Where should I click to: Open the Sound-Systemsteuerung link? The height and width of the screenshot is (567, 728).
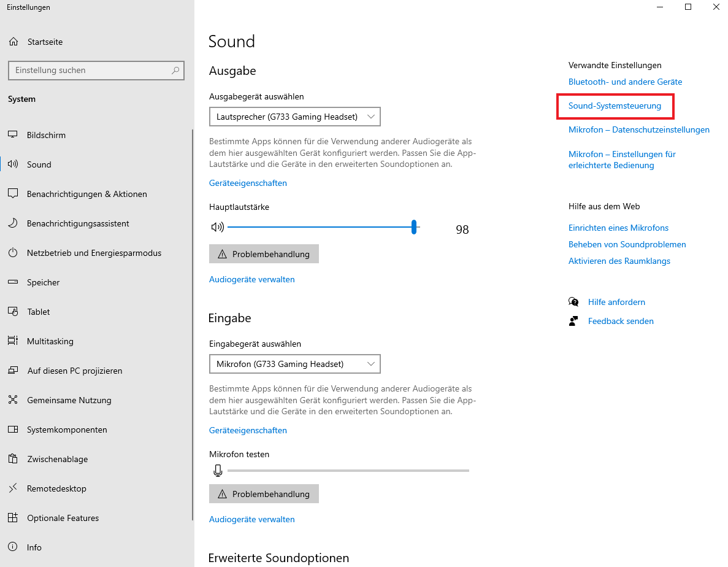615,106
